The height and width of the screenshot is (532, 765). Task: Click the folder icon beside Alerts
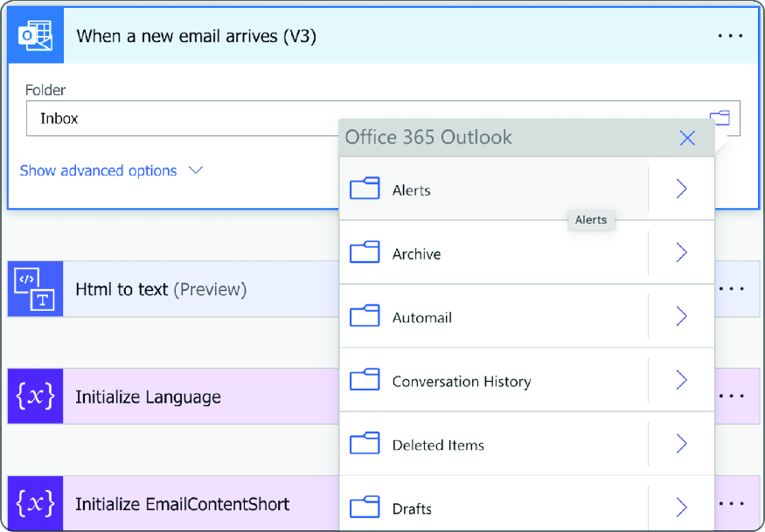pos(365,188)
